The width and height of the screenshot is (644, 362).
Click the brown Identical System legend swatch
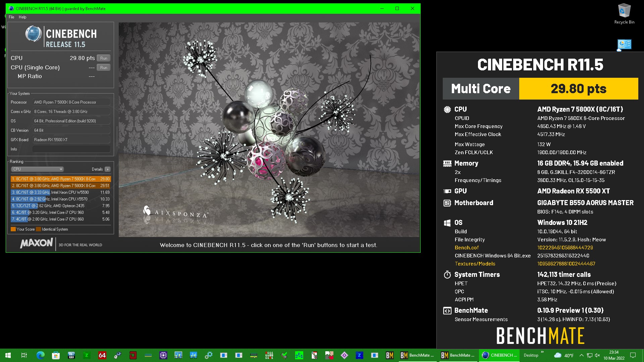[x=38, y=229]
